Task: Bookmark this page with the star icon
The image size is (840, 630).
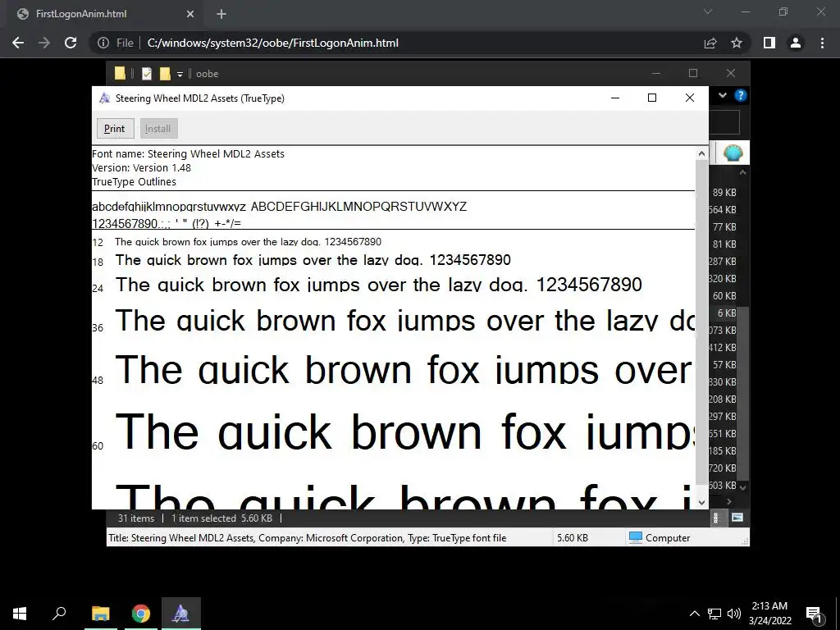Action: tap(737, 43)
